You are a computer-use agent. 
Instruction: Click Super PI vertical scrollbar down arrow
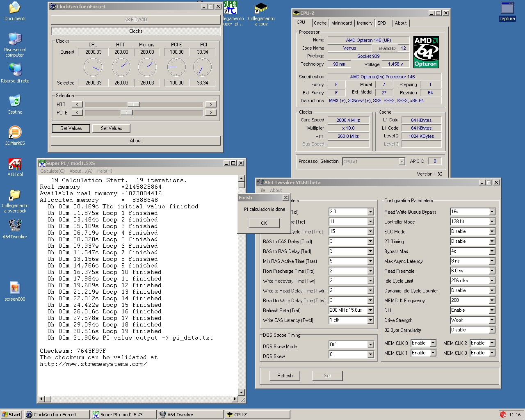point(242,392)
